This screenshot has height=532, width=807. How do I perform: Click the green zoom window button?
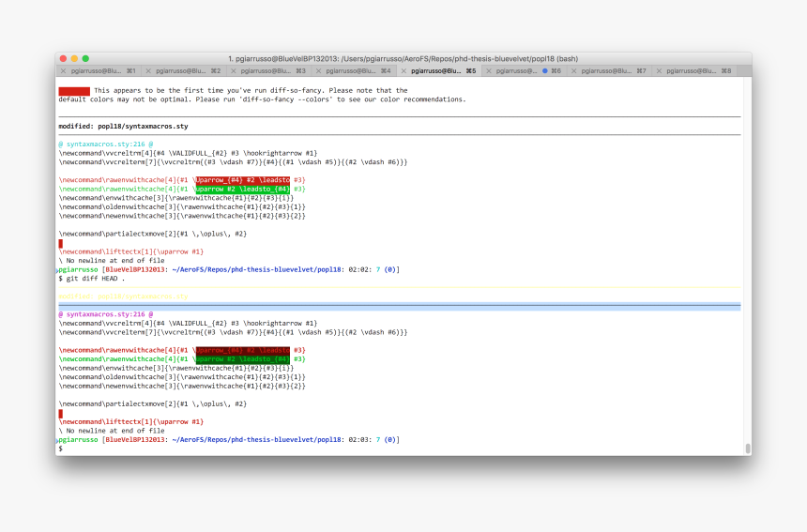point(85,58)
